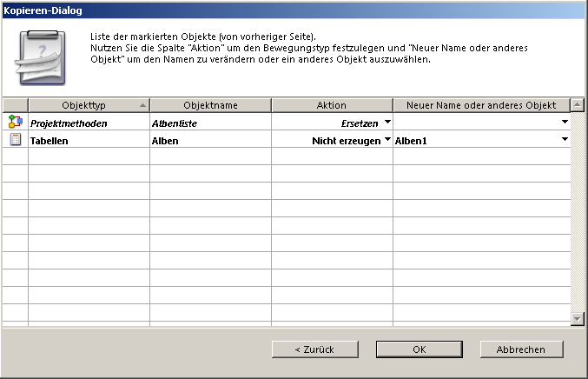The width and height of the screenshot is (588, 379).
Task: Open the Ersetzen action dropdown
Action: 387,123
